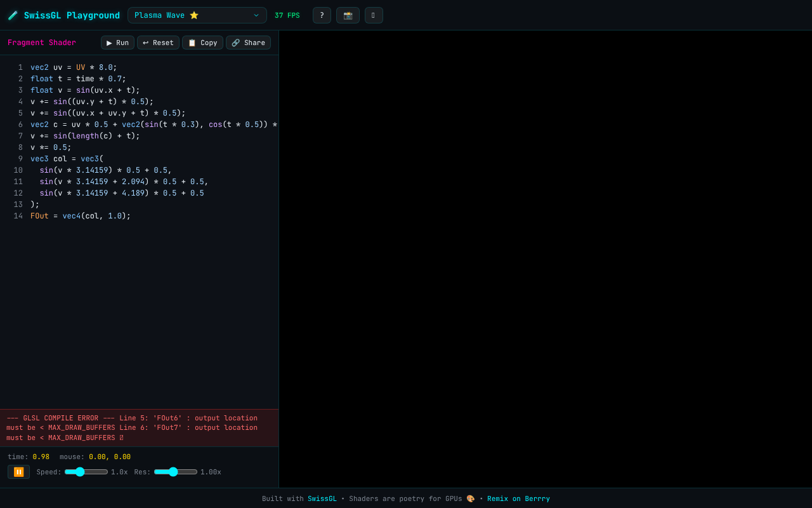Click the GLSL compile error message
This screenshot has width=812, height=508.
pyautogui.click(x=139, y=428)
